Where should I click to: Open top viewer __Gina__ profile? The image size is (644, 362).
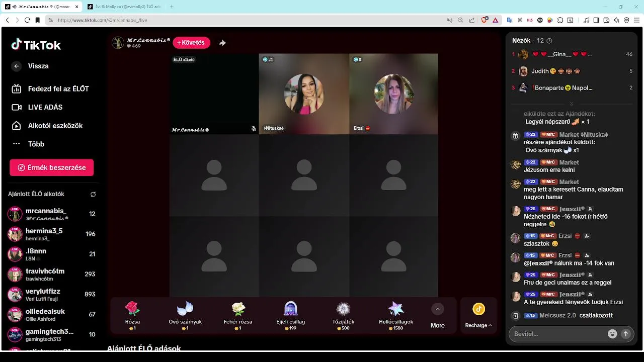point(572,54)
